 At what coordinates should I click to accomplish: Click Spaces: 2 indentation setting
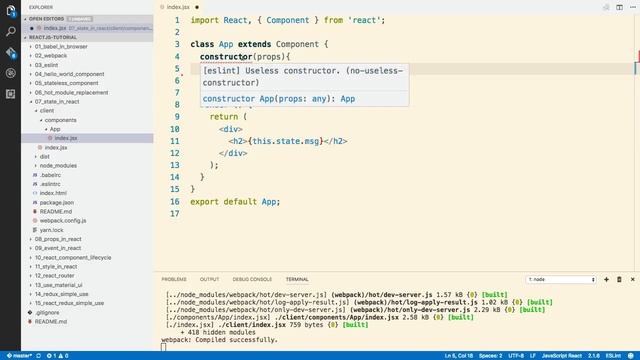click(x=491, y=356)
